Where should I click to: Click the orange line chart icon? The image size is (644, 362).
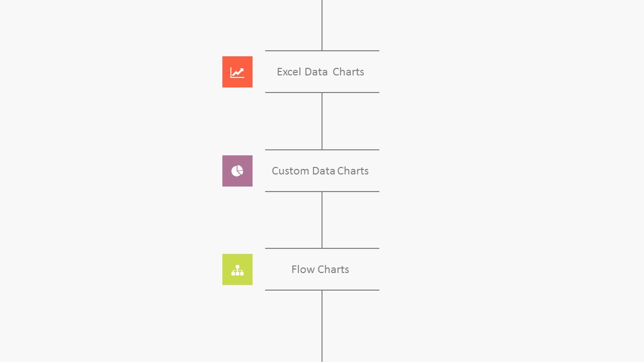coord(237,72)
